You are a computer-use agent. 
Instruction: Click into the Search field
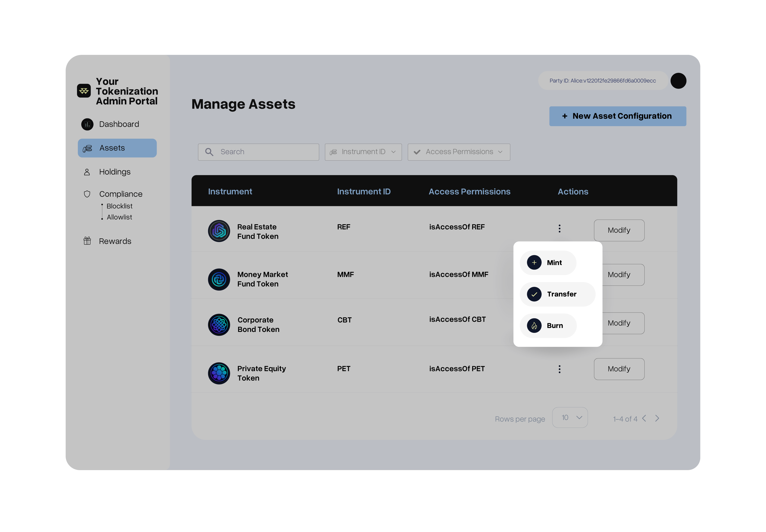coord(258,152)
